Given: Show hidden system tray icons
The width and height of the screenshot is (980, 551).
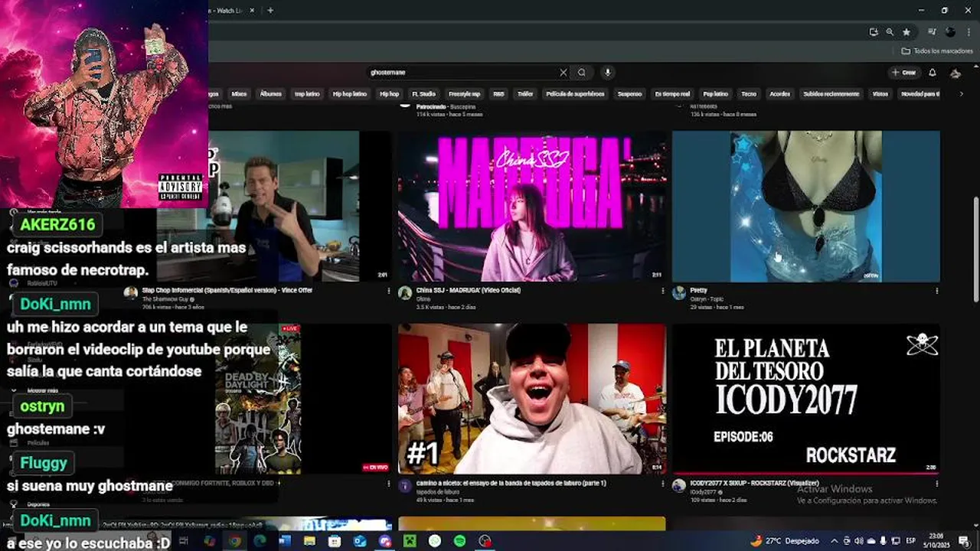Looking at the screenshot, I should pos(835,541).
